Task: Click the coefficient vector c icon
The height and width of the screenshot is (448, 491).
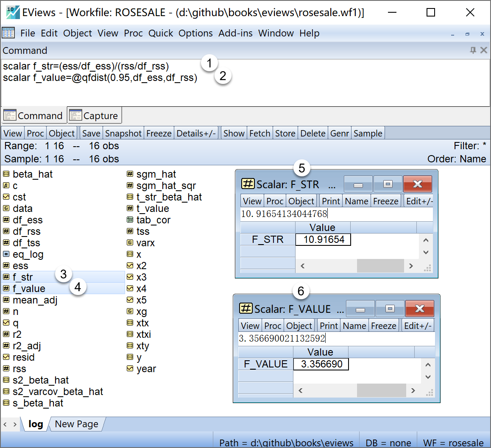Action: (x=6, y=186)
